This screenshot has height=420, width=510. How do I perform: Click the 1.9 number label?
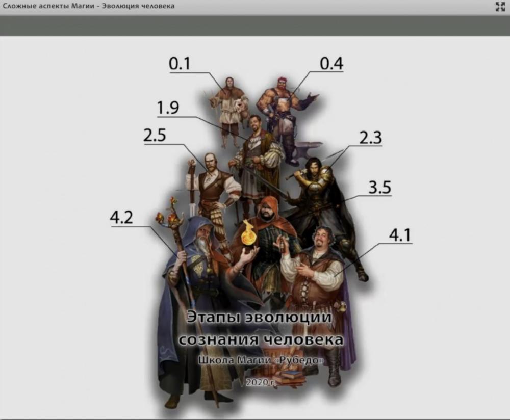[168, 108]
